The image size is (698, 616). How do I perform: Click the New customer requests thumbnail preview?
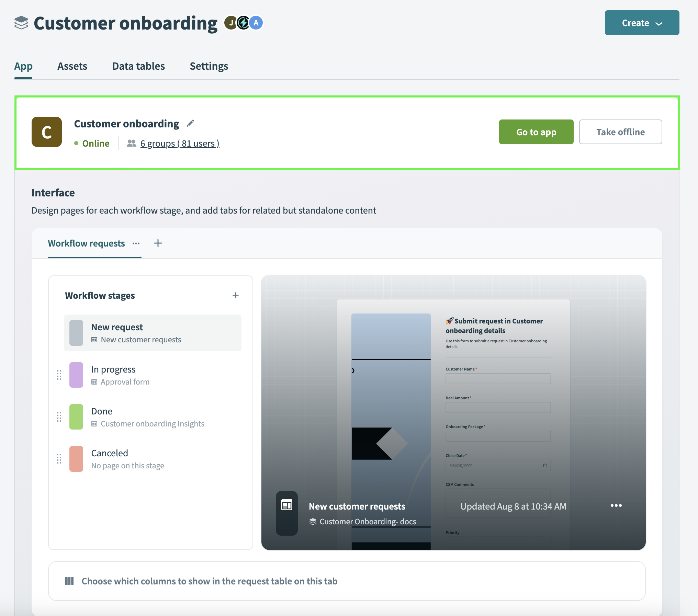click(453, 412)
